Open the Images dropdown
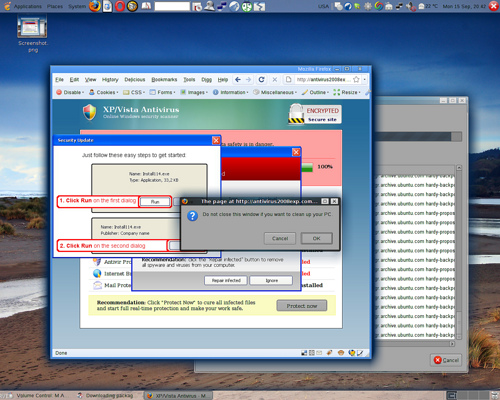 pos(194,92)
